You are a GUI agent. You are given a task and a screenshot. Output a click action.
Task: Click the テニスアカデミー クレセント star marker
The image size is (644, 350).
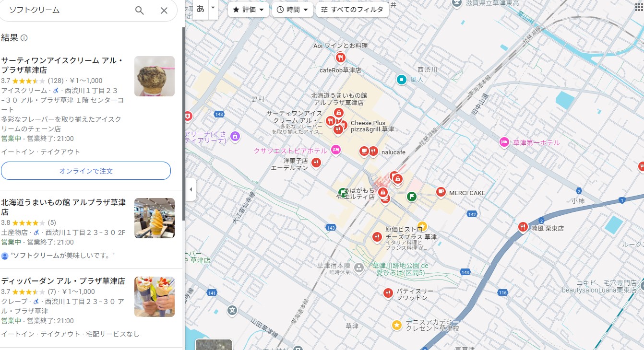coord(397,325)
